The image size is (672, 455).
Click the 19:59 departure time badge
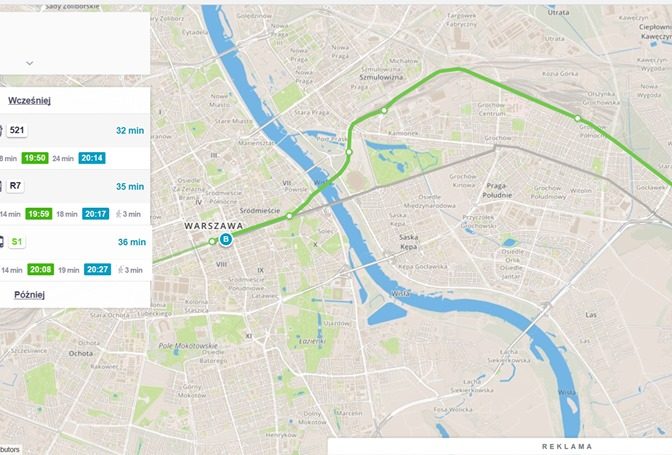(39, 214)
